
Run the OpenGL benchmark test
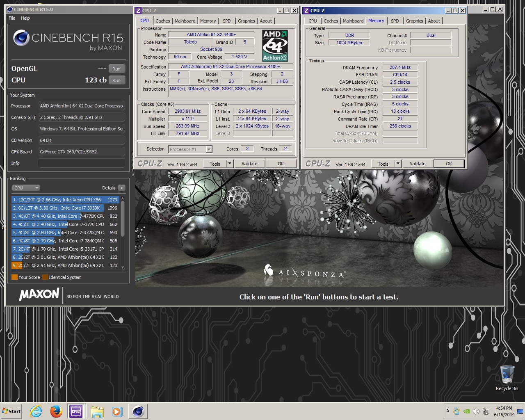tap(116, 69)
